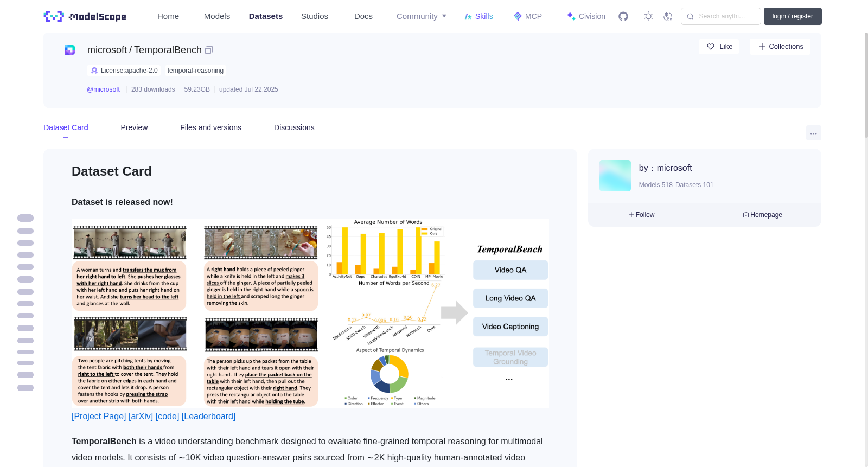Switch language with the translate icon
This screenshot has height=467, width=868.
click(668, 16)
